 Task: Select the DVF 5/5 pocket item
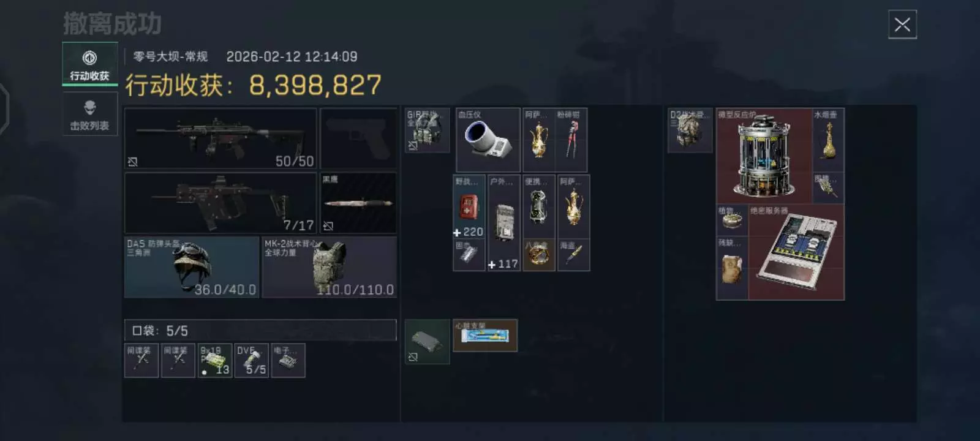(x=252, y=360)
